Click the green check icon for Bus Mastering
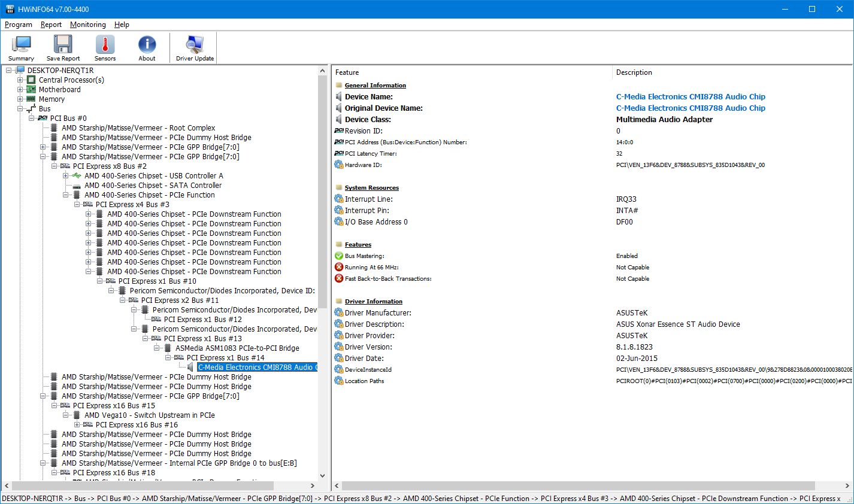The width and height of the screenshot is (854, 504). click(339, 256)
